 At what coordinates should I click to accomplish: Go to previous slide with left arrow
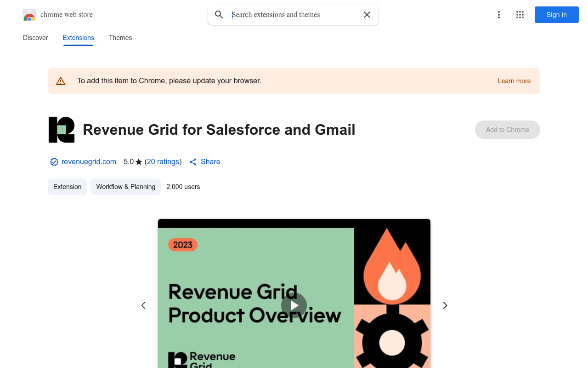pyautogui.click(x=143, y=305)
